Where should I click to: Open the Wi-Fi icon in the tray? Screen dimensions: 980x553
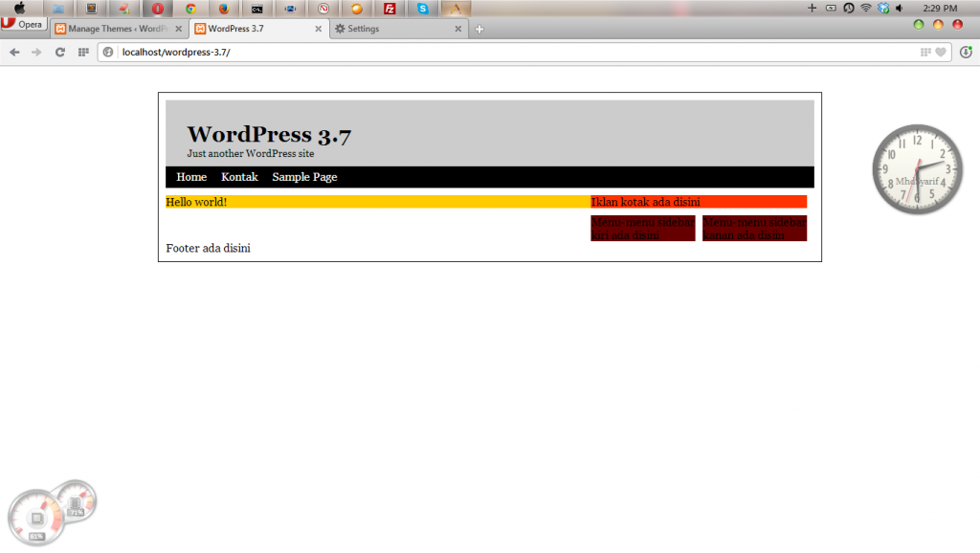pyautogui.click(x=865, y=8)
